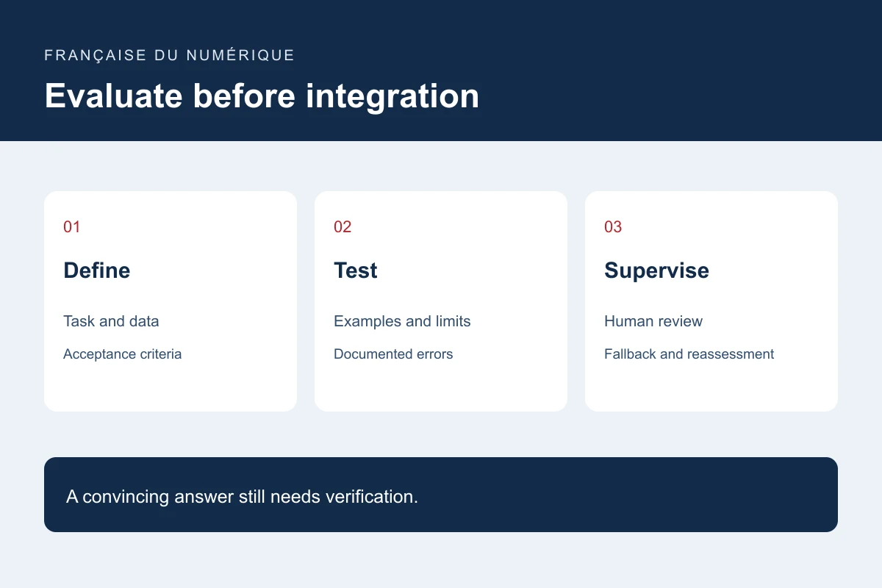
Task: Select the 'Examples and limits' line
Action: pos(402,321)
